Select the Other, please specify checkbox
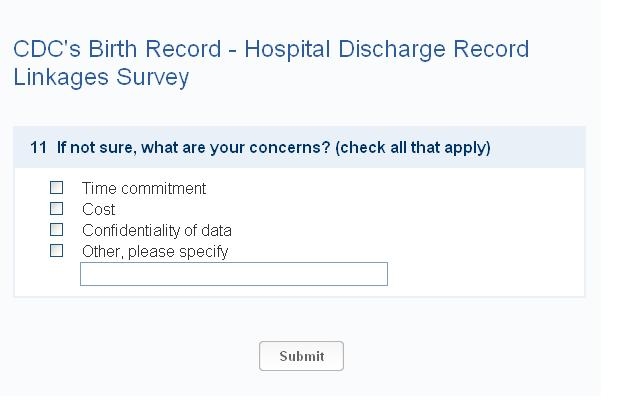This screenshot has width=640, height=400. [57, 251]
